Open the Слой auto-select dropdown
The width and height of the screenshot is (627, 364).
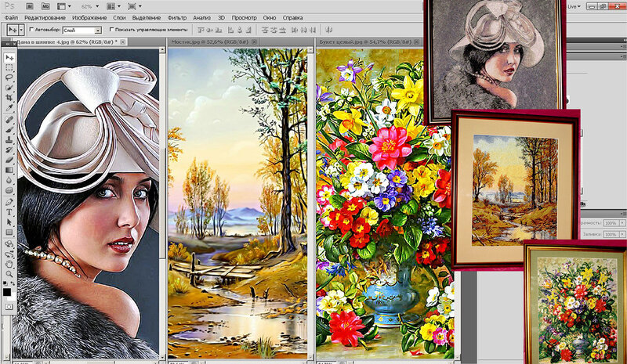tap(82, 29)
